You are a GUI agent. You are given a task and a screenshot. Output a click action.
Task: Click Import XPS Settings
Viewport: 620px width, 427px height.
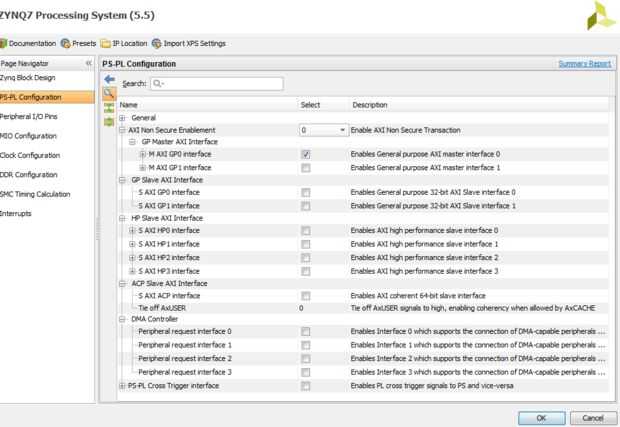189,43
